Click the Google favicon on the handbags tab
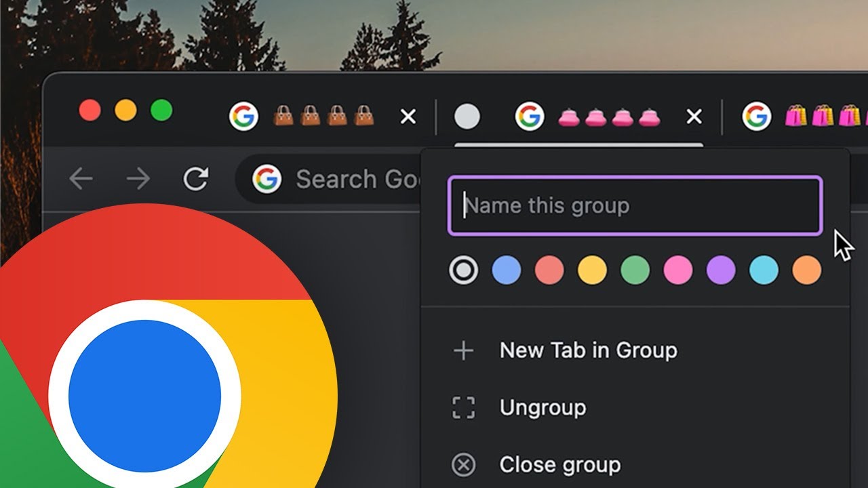The image size is (868, 488). click(243, 116)
